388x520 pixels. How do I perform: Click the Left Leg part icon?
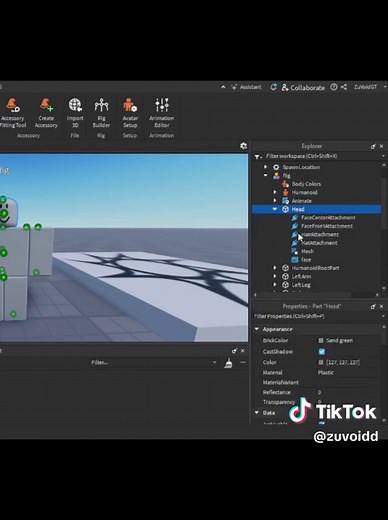285,285
